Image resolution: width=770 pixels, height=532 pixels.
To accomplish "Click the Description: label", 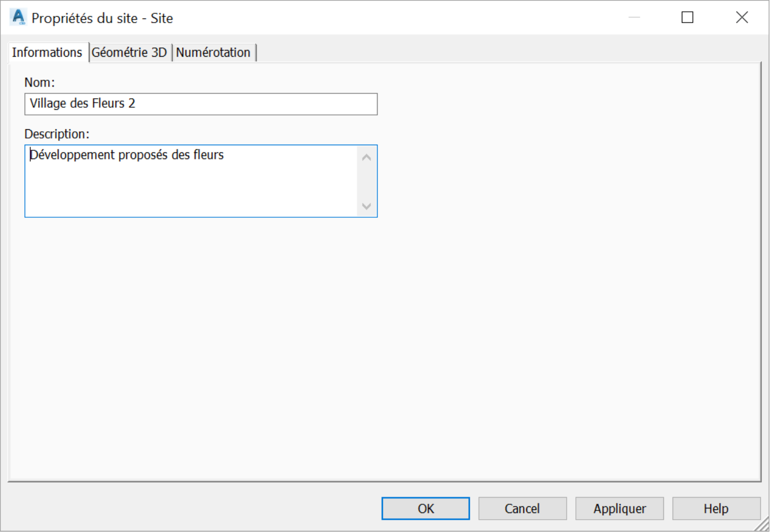I will pyautogui.click(x=57, y=134).
